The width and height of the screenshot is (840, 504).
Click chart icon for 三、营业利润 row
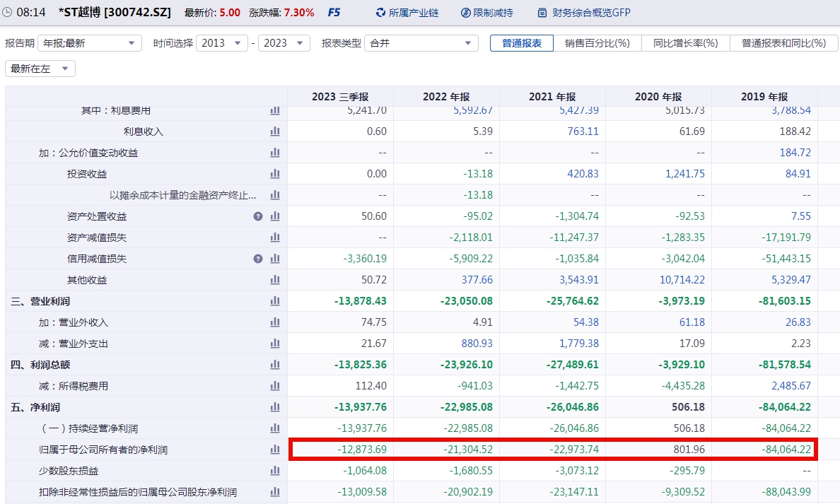coord(275,301)
